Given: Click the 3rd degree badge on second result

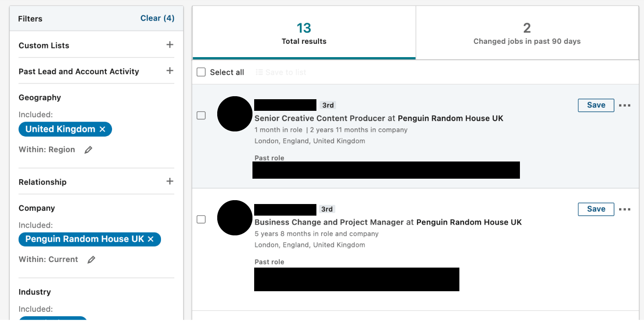Looking at the screenshot, I should pos(327,209).
